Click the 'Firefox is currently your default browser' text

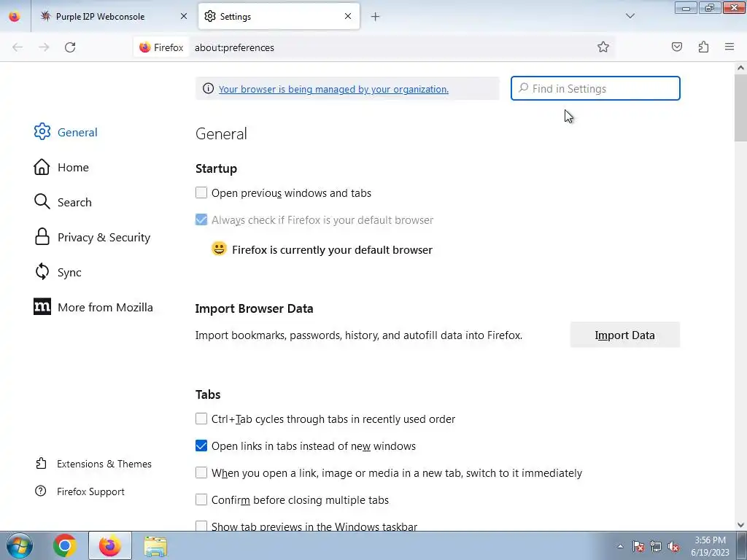click(332, 250)
